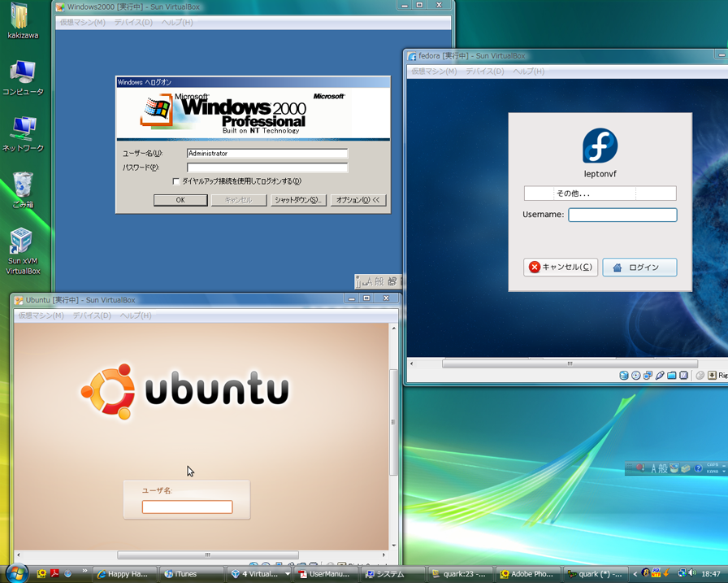728x583 pixels.
Task: Focus the Username field in fedora login
Action: pos(622,215)
